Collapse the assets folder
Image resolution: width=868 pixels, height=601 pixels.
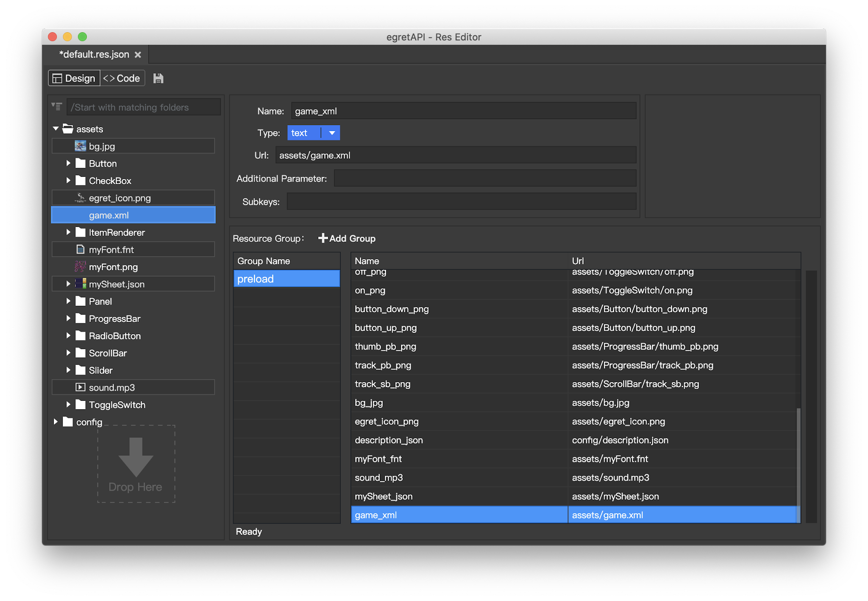pos(55,129)
